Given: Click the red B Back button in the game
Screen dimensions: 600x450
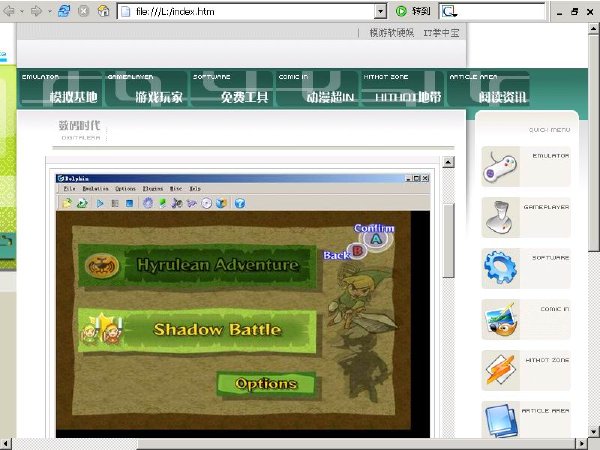Looking at the screenshot, I should click(357, 251).
